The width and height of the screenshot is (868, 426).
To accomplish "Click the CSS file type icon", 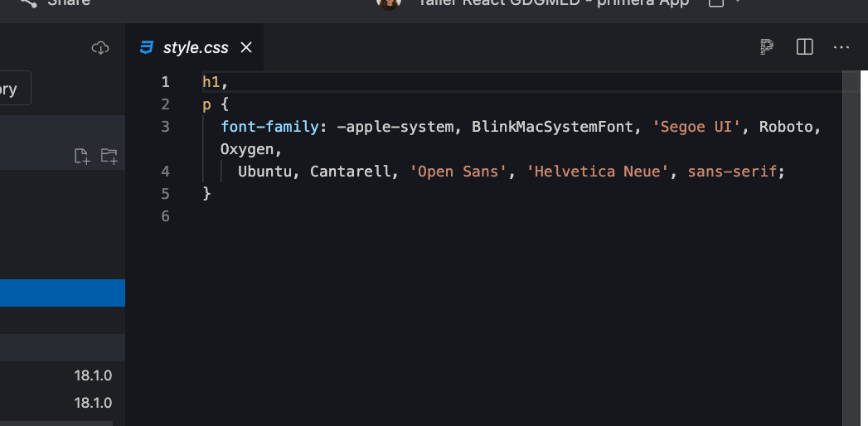I will point(146,47).
